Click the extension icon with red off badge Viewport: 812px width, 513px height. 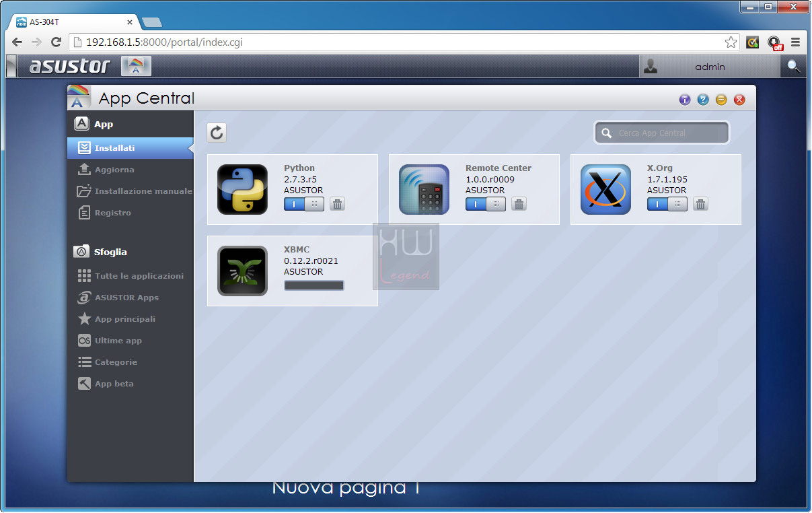tap(775, 43)
